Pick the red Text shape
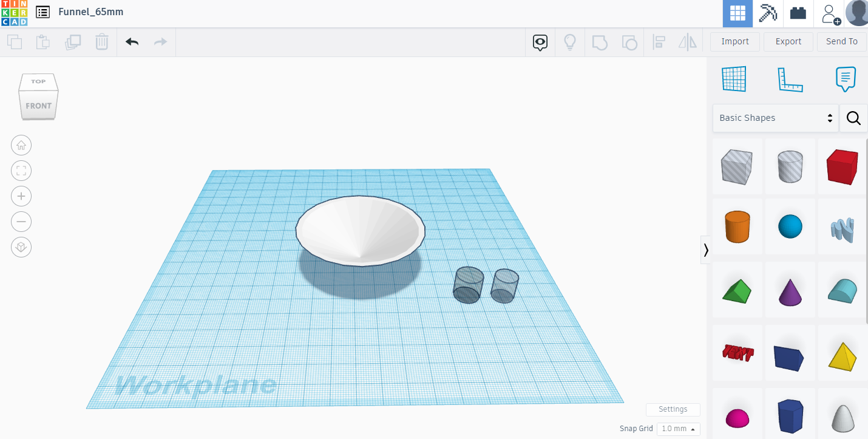Image resolution: width=868 pixels, height=439 pixels. 737,353
